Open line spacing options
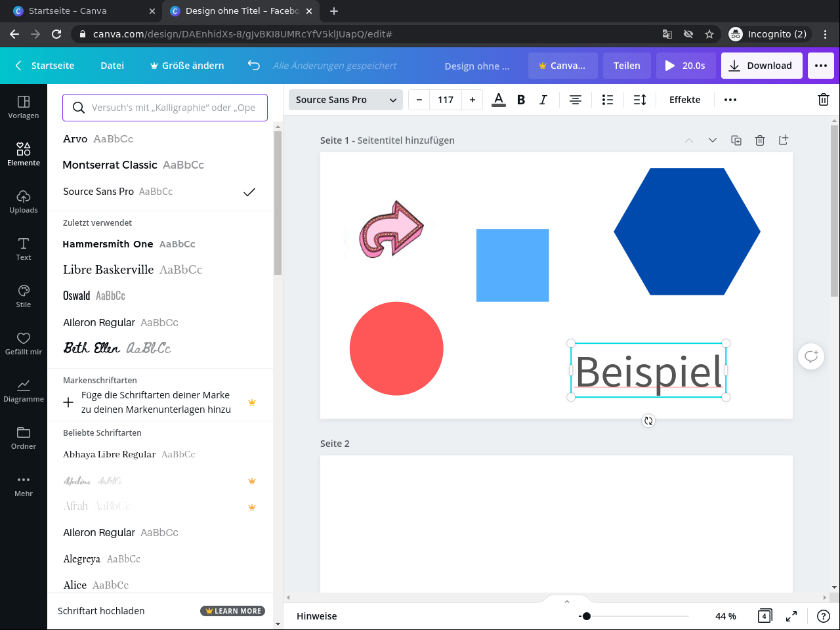 [x=640, y=100]
